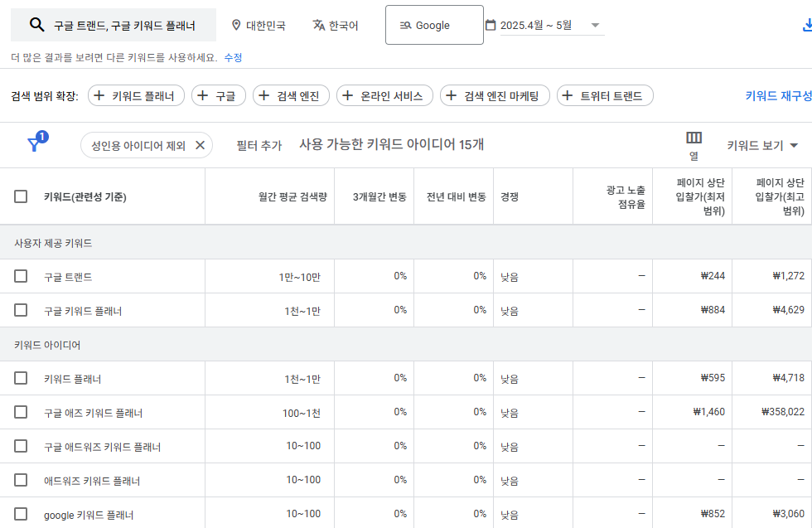Sort by 3개월간 변동 column header

(379, 197)
